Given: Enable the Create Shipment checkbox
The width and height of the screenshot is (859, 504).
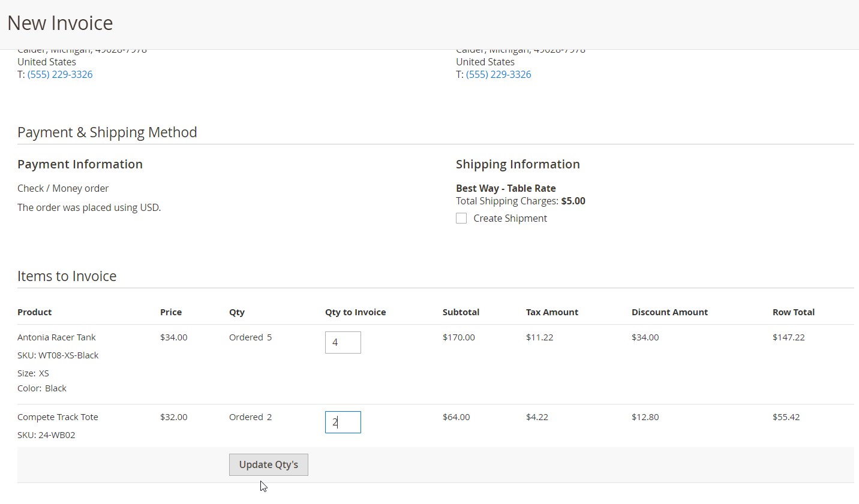Looking at the screenshot, I should click(461, 218).
